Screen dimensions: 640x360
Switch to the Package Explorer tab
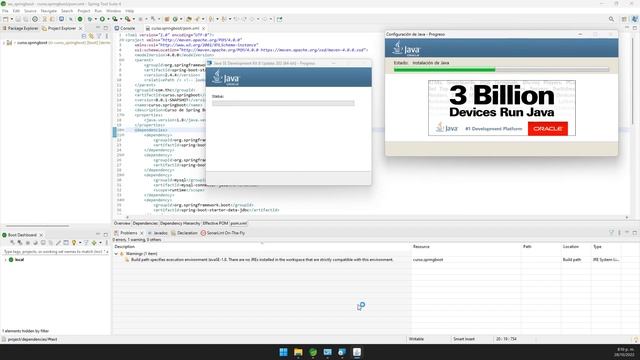[20, 28]
